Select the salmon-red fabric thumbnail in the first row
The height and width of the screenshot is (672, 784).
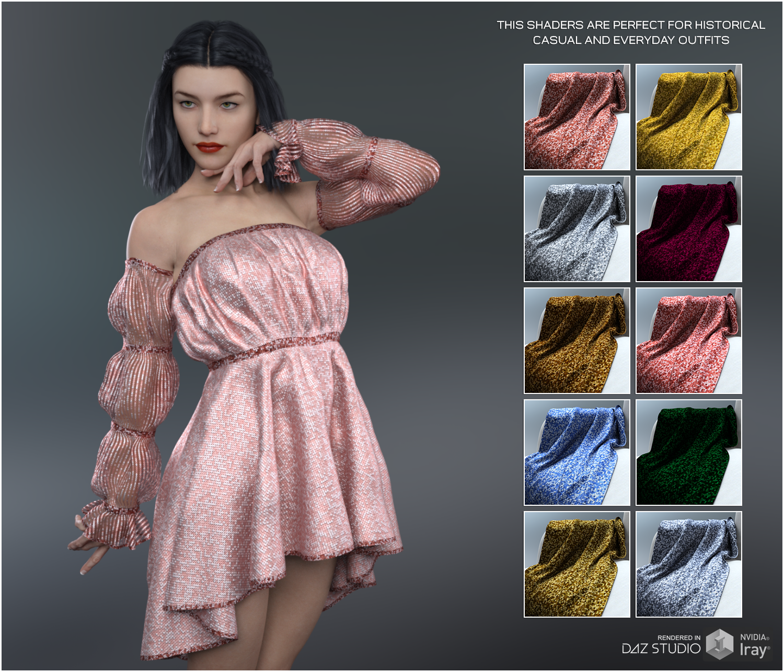coord(577,117)
